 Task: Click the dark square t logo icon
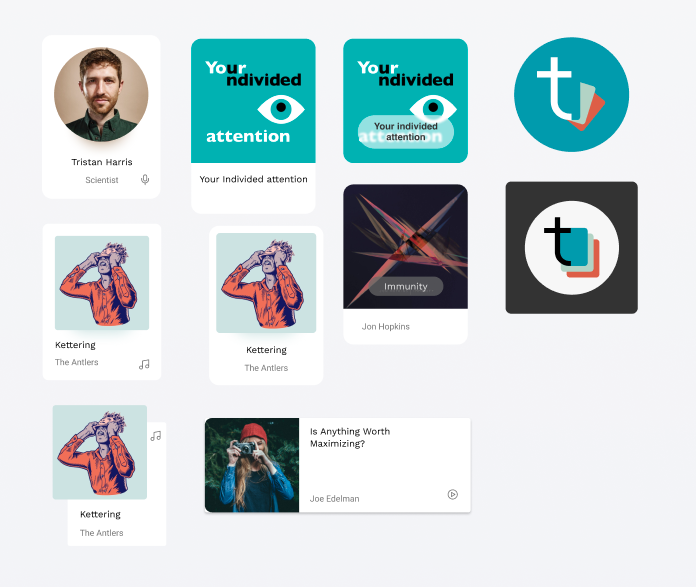(572, 247)
